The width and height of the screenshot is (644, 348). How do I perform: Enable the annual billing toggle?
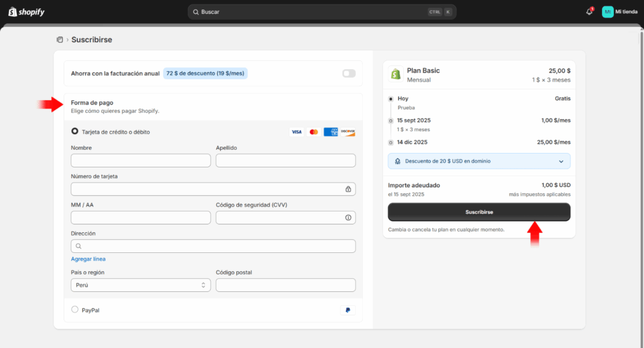[x=348, y=74]
